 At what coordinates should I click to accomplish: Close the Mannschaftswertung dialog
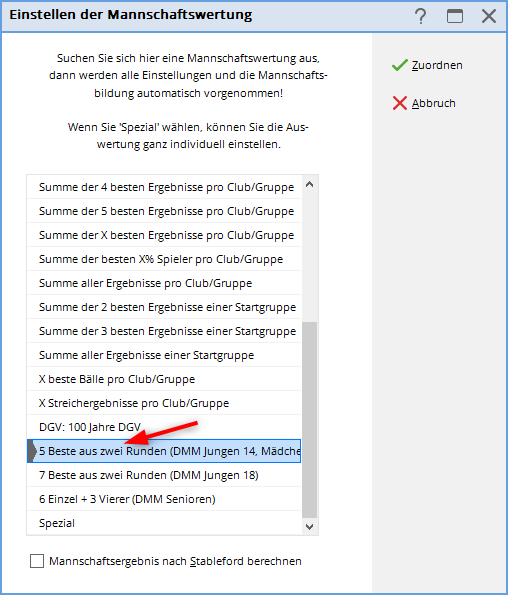(489, 16)
